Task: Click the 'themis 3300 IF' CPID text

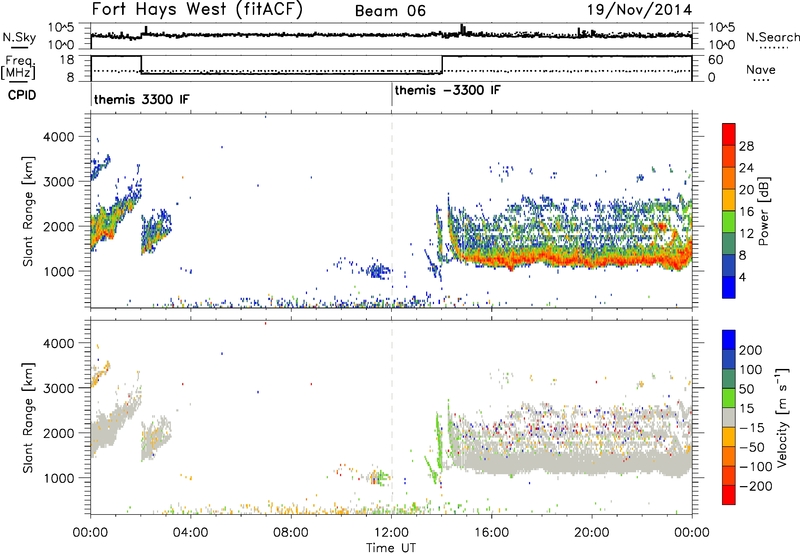Action: tap(141, 99)
